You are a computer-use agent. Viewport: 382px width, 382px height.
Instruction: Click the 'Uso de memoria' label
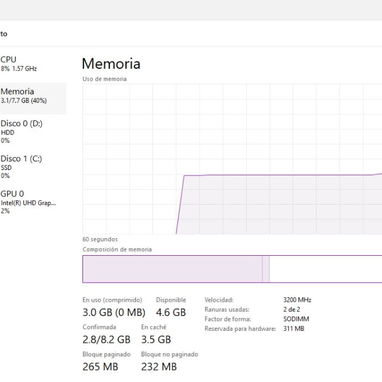(x=105, y=79)
